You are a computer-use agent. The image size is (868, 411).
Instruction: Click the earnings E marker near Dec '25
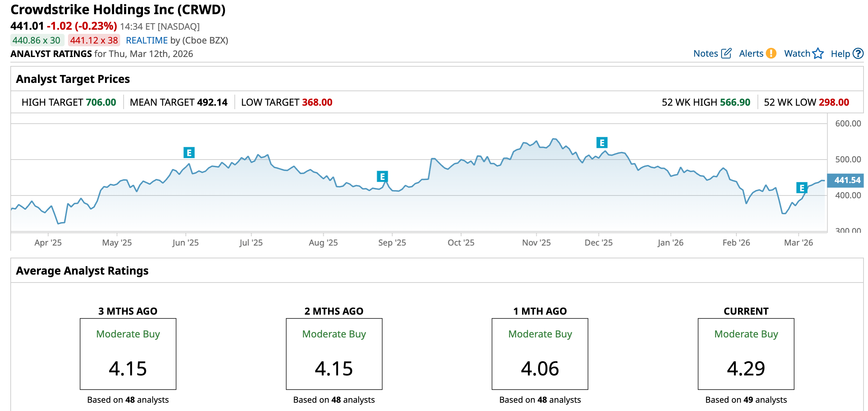[602, 142]
